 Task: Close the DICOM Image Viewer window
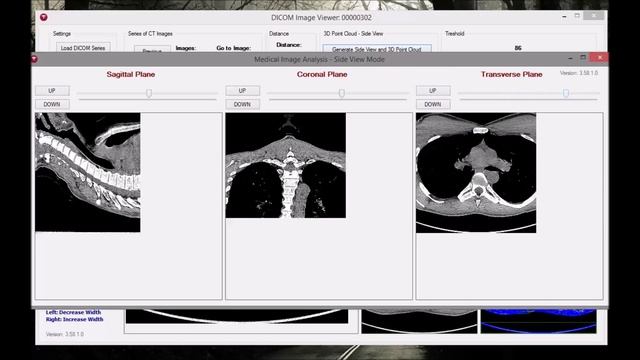click(x=594, y=16)
